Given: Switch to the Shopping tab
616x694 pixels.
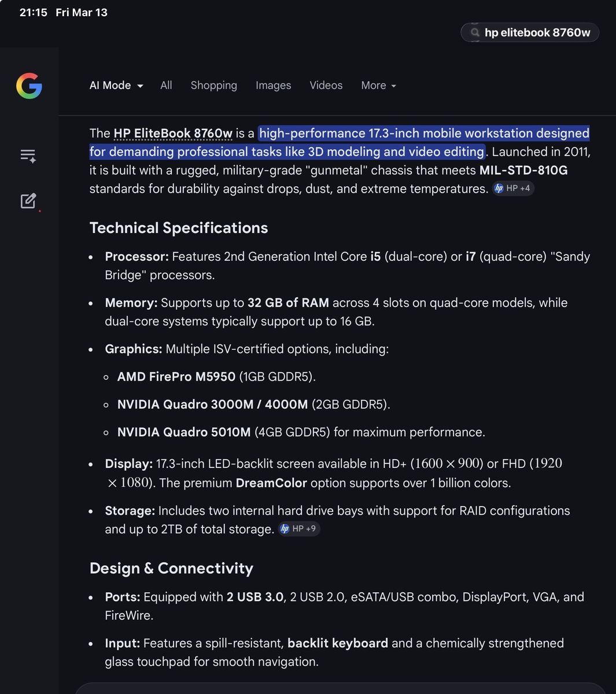Looking at the screenshot, I should tap(213, 86).
